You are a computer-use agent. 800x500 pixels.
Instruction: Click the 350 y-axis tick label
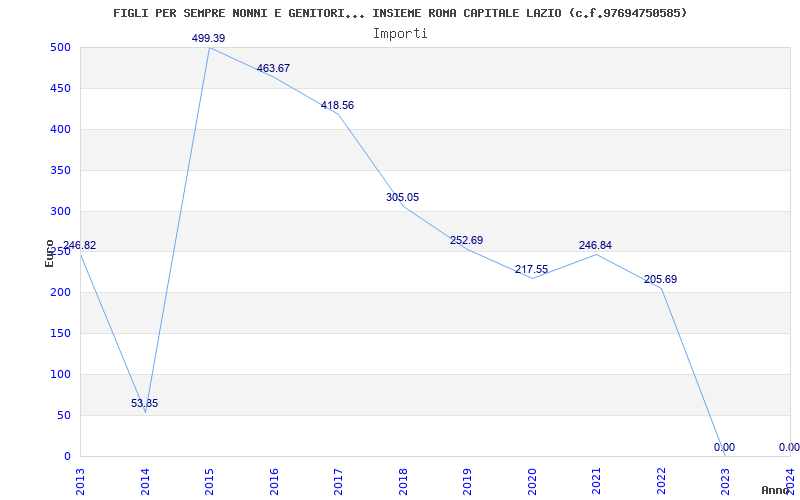click(60, 170)
